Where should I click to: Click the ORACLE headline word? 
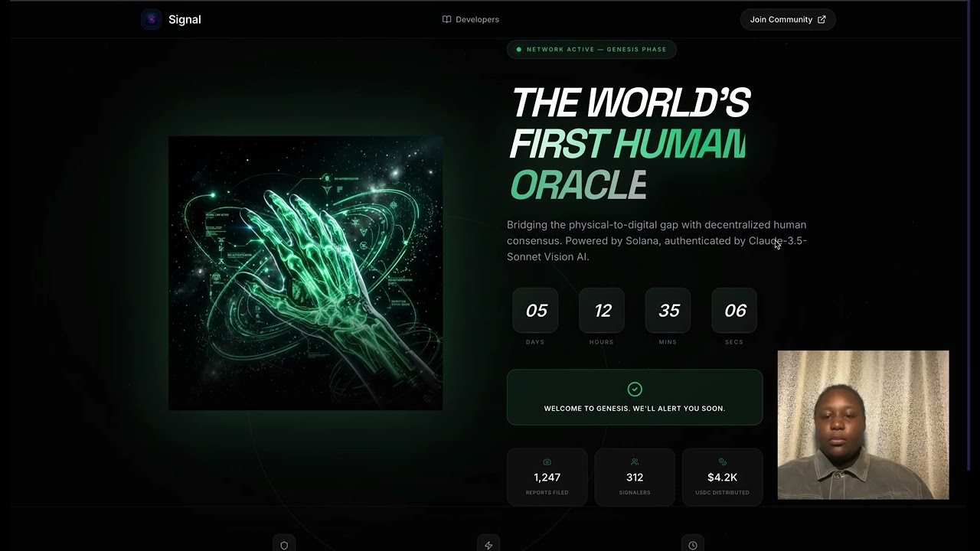578,185
